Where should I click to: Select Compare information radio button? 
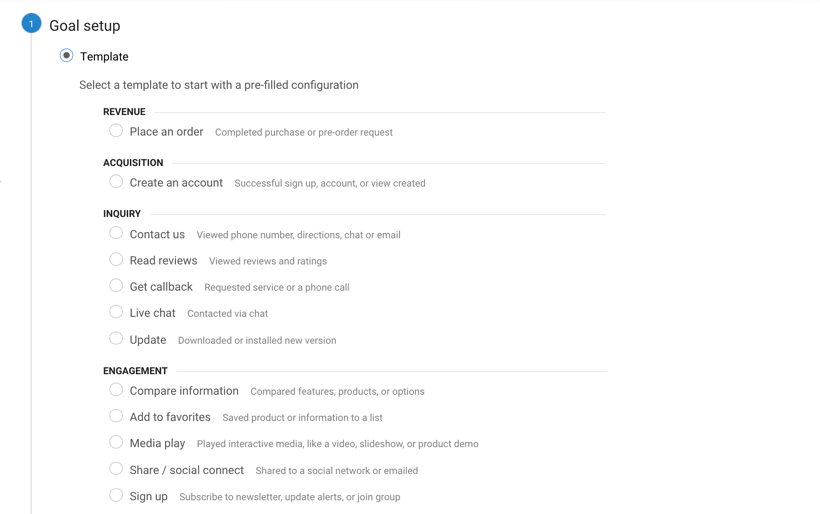point(116,390)
